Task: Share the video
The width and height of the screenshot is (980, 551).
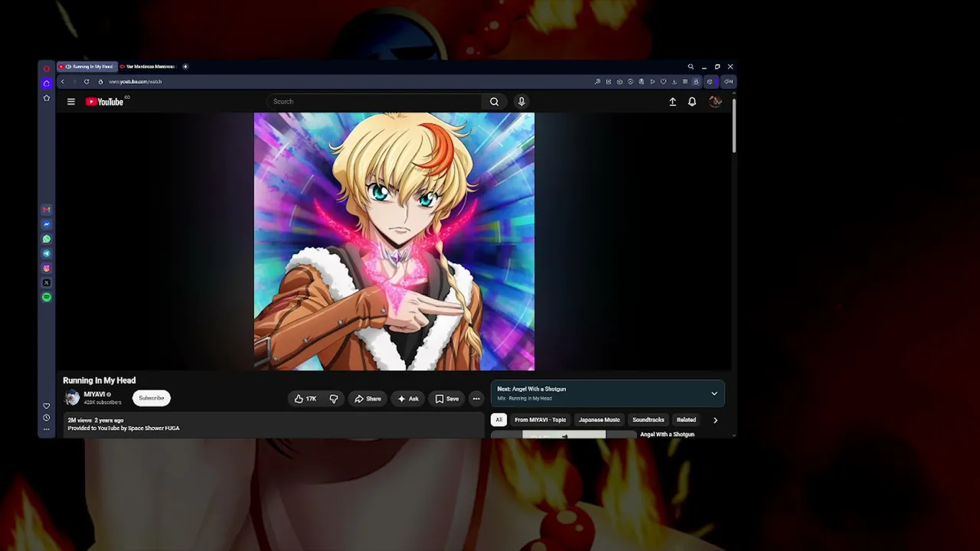Action: coord(367,399)
